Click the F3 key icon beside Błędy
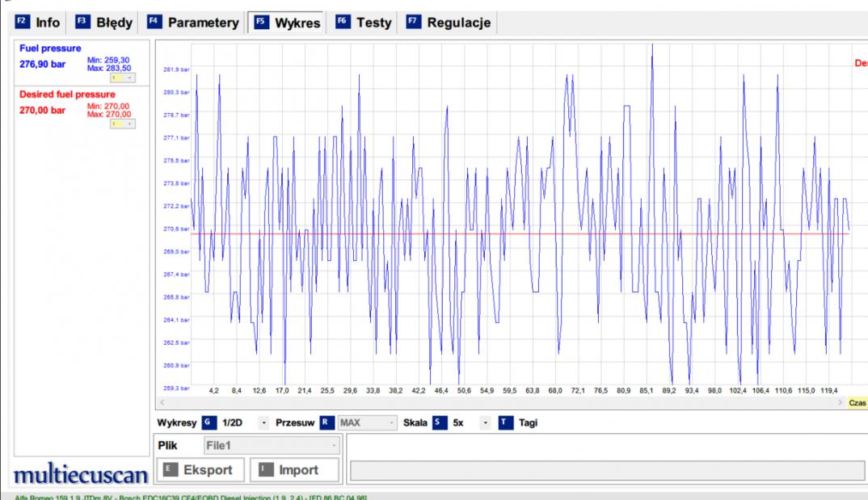 click(82, 23)
